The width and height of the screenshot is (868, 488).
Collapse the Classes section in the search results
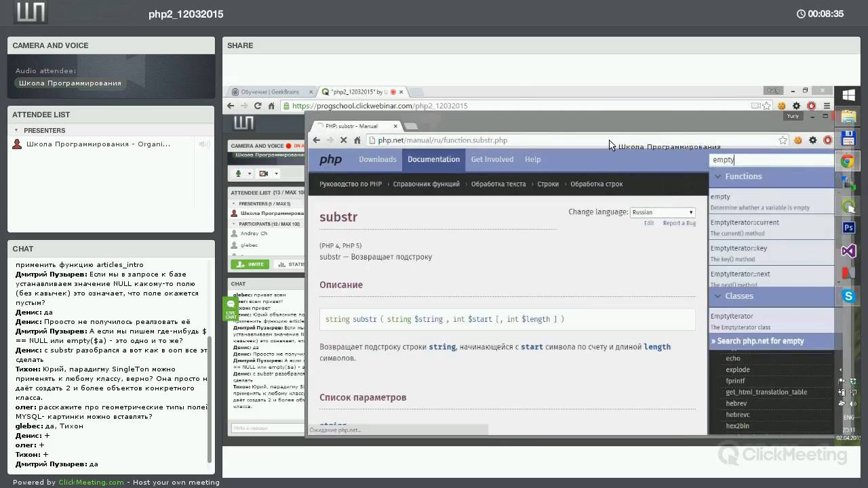point(718,296)
